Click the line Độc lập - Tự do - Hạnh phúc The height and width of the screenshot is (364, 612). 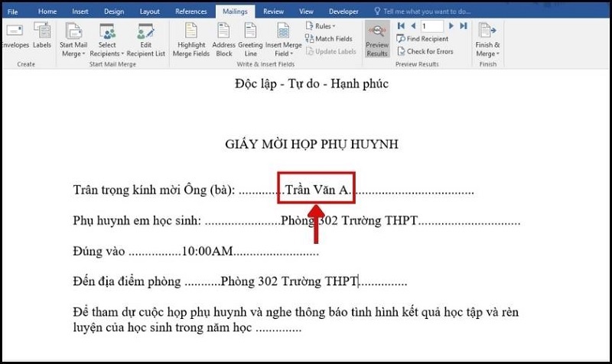[x=311, y=83]
